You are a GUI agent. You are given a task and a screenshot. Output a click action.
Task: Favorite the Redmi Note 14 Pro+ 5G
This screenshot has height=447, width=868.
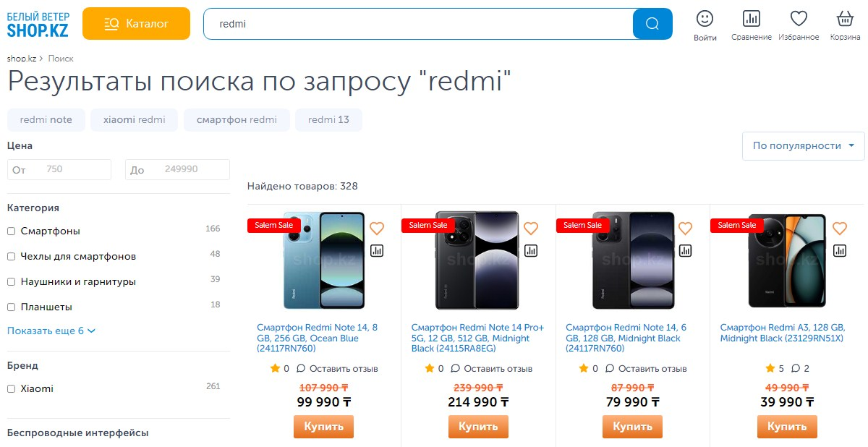(531, 229)
